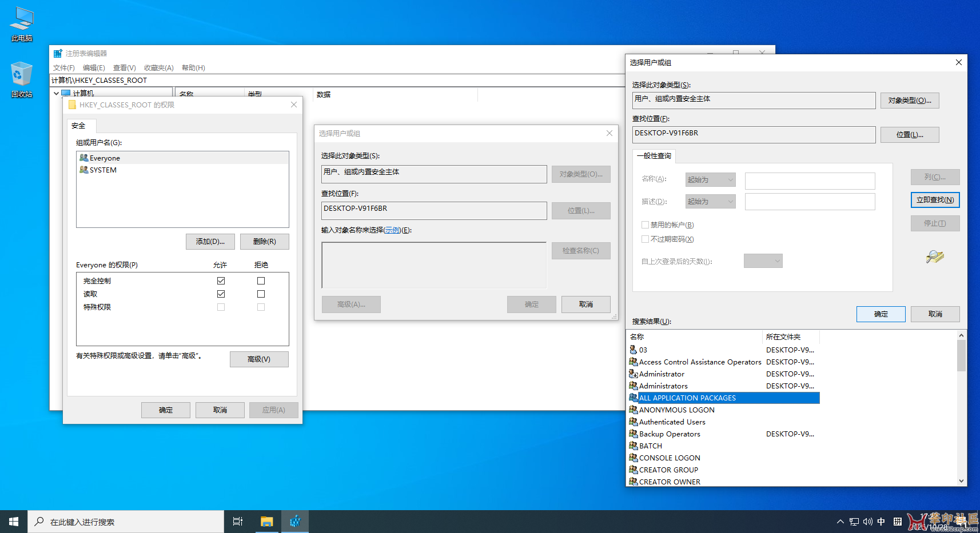Click the Task View taskbar icon

237,521
